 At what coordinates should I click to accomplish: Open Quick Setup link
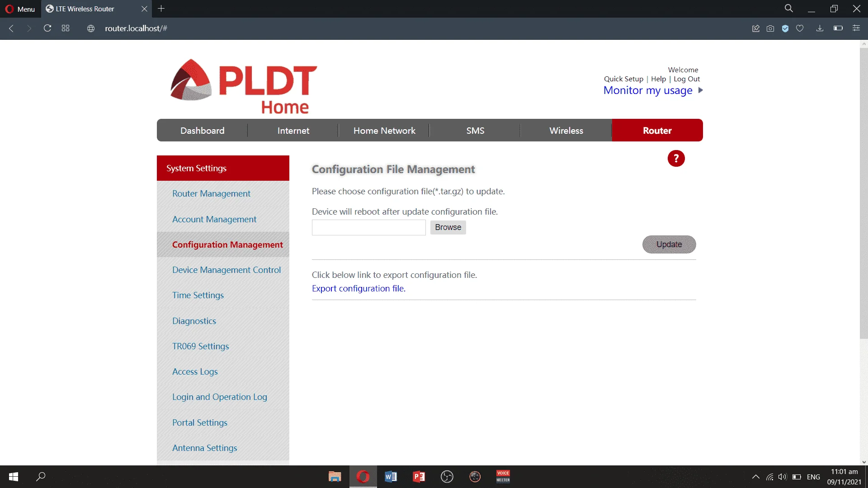coord(623,79)
